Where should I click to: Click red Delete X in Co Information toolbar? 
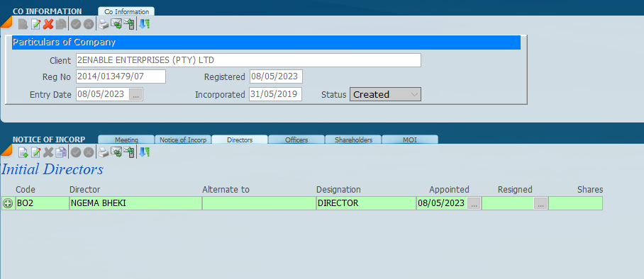coord(48,25)
